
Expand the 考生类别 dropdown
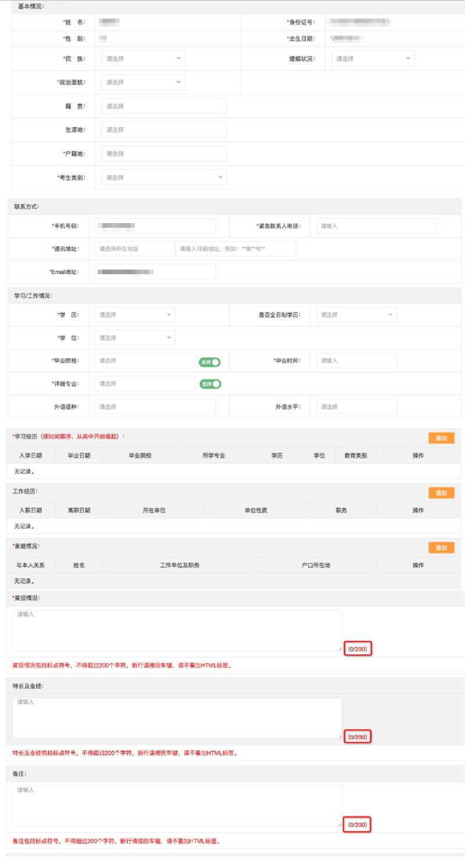(164, 178)
